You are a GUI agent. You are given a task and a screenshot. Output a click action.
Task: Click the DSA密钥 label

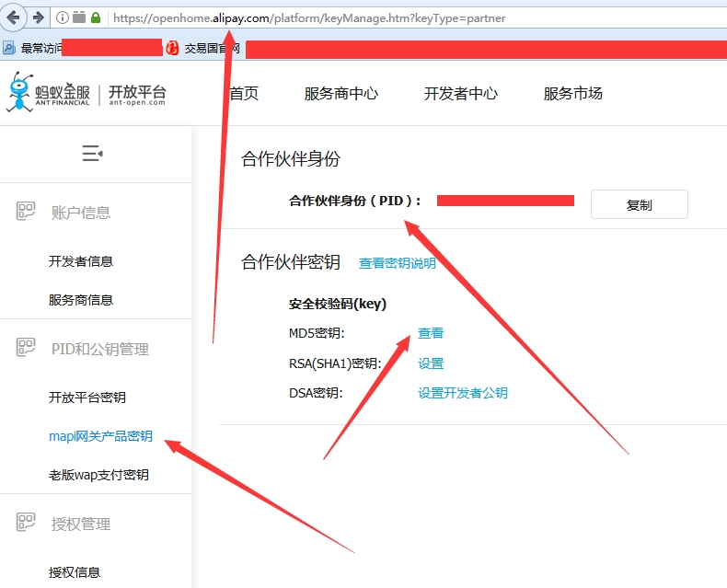pos(316,393)
